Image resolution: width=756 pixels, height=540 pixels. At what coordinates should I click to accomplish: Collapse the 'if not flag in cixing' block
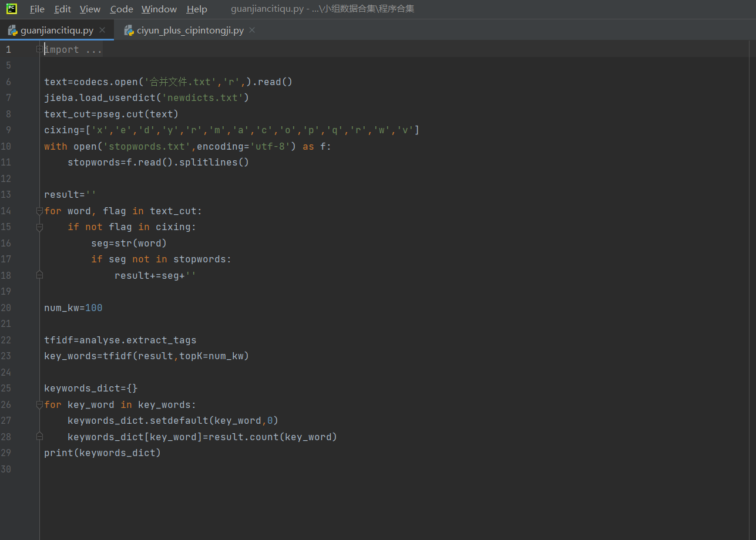point(39,227)
